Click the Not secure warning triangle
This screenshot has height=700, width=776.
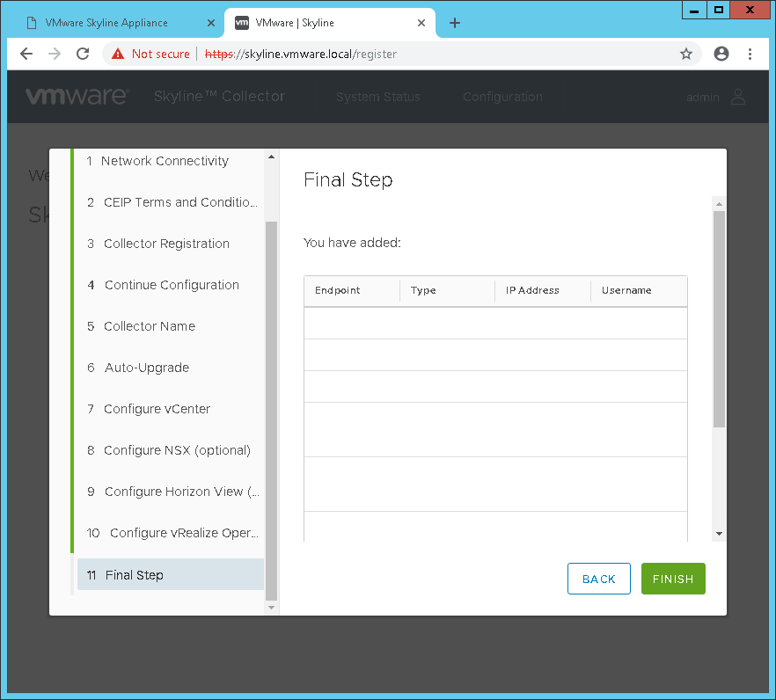[118, 54]
